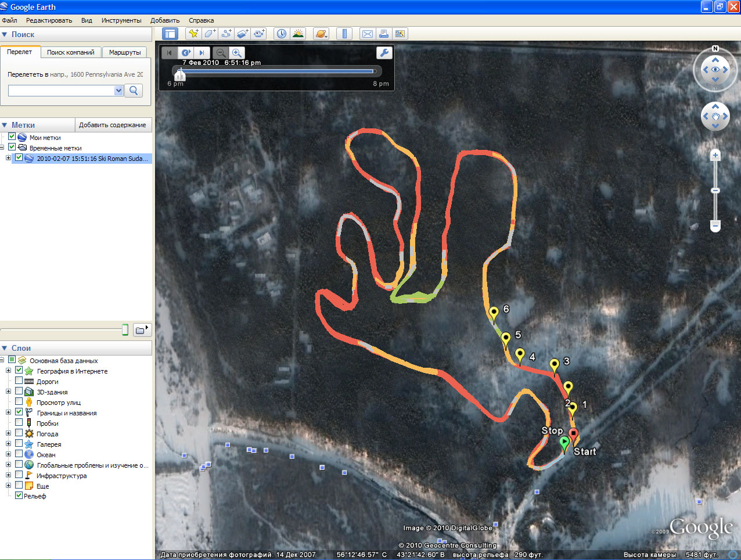Switch to Поиск компаний tab
Screen dimensions: 741x560
click(x=70, y=52)
